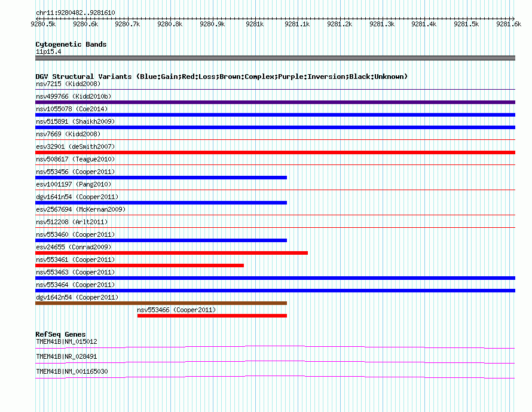The height and width of the screenshot is (412, 532).
Task: Open variant nsv553460 (Cooper2011) label
Action: tap(75, 234)
